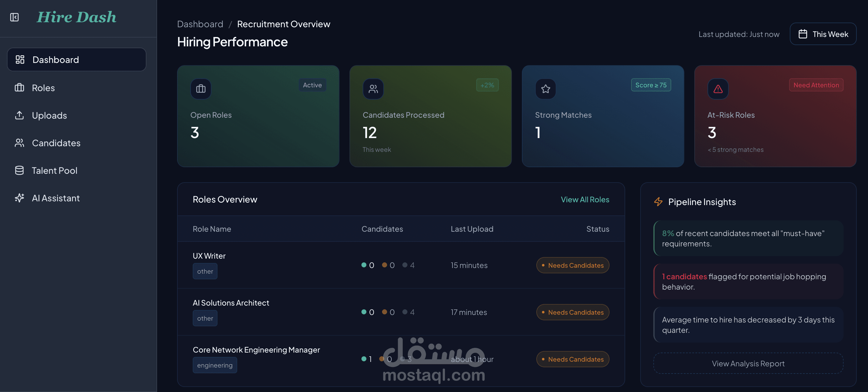This screenshot has height=392, width=868.
Task: Click UX Writer Needs Candidates status
Action: (x=573, y=265)
